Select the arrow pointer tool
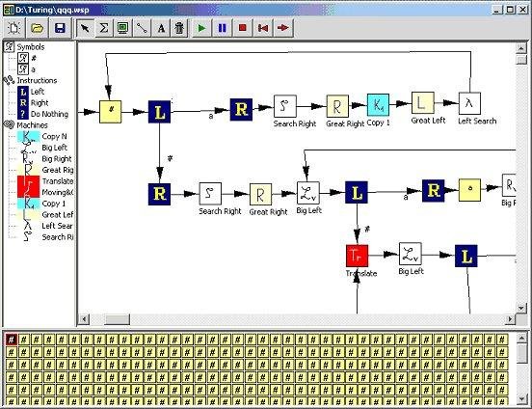 pyautogui.click(x=85, y=28)
